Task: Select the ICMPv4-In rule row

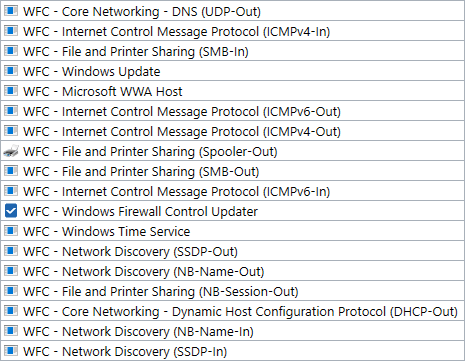Action: (232, 31)
